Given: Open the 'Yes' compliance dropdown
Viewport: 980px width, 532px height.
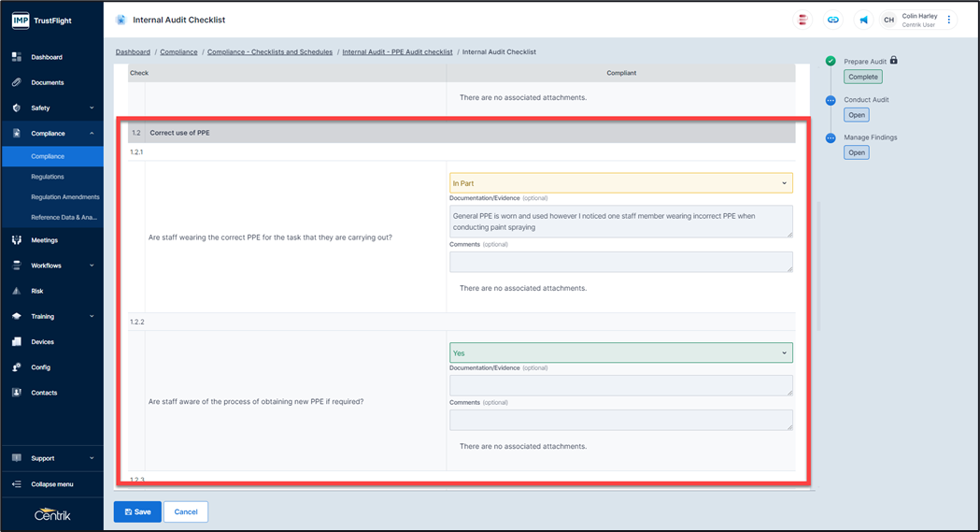Looking at the screenshot, I should tap(620, 353).
